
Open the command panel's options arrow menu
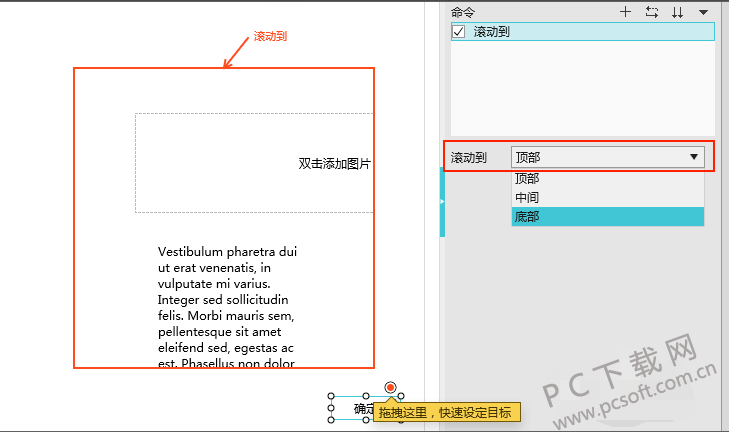pos(703,13)
